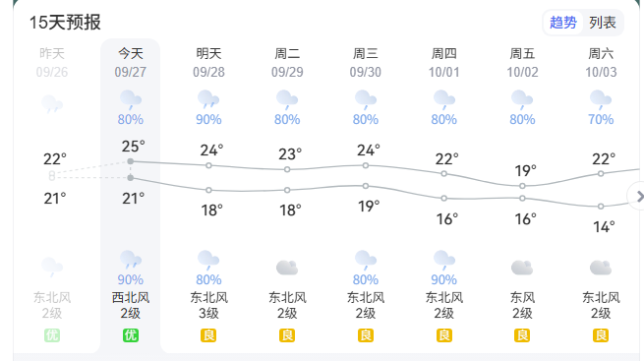
Task: Click the green 优 air quality badge for today
Action: point(131,335)
